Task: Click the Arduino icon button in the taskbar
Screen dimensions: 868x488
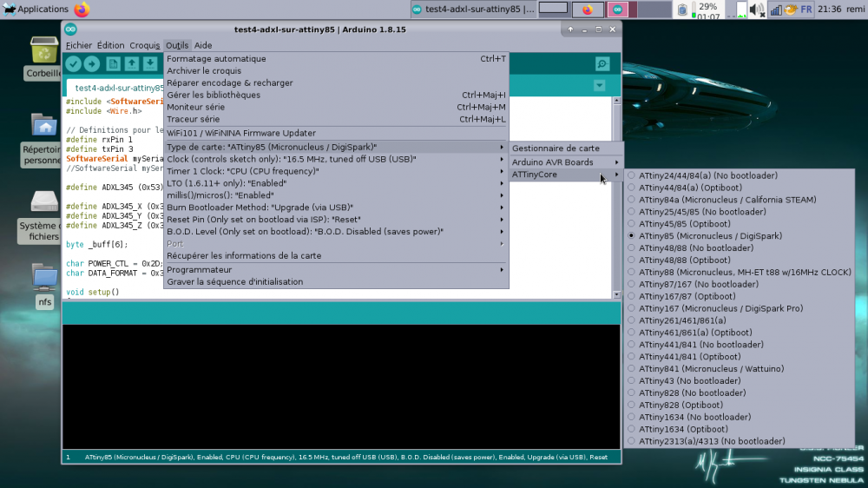Action: (618, 10)
